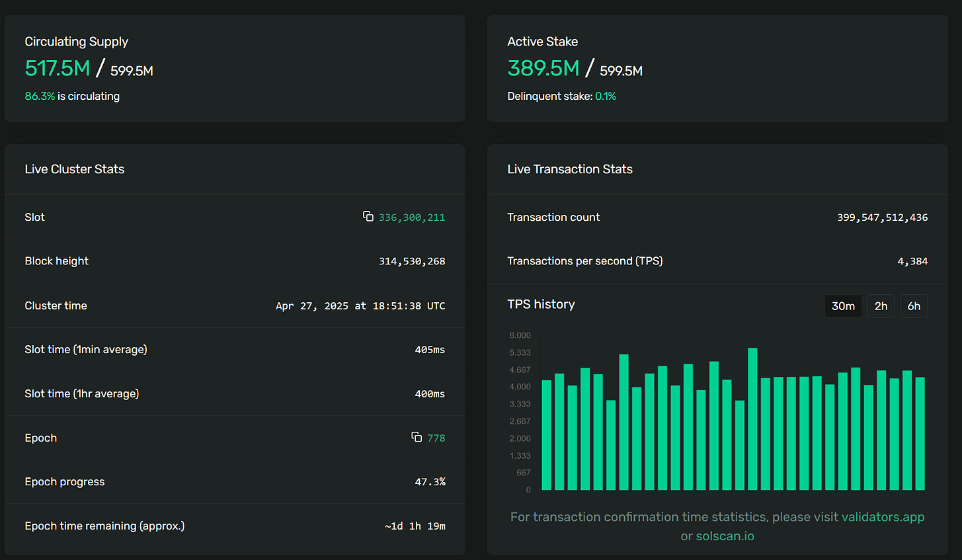Click the Live Cluster Stats header
The image size is (962, 560).
click(x=75, y=169)
